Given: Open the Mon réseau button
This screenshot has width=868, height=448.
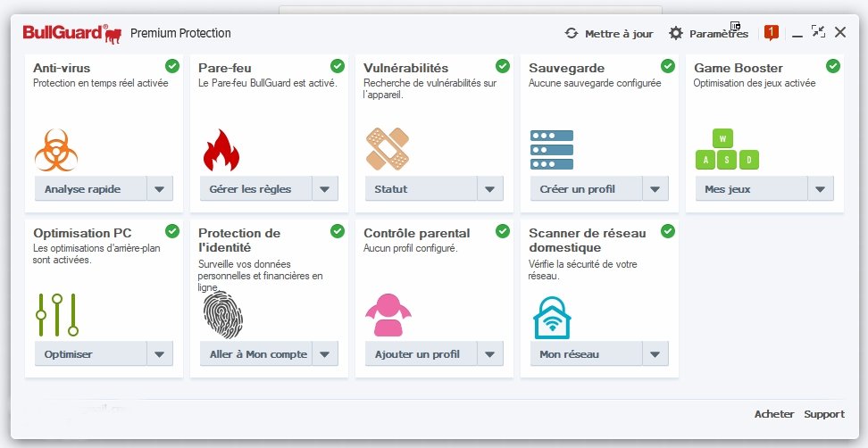Looking at the screenshot, I should pyautogui.click(x=586, y=354).
